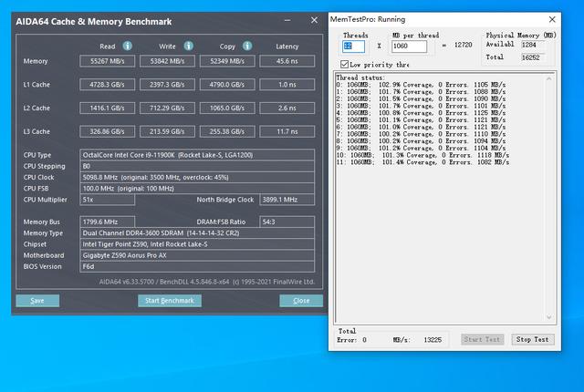
Task: Select L2 Cache Read 1416.1 GB/s
Action: coord(108,108)
